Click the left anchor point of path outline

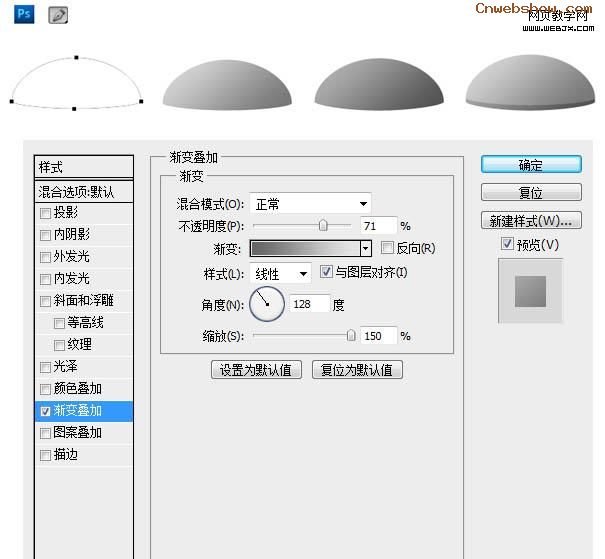point(12,101)
